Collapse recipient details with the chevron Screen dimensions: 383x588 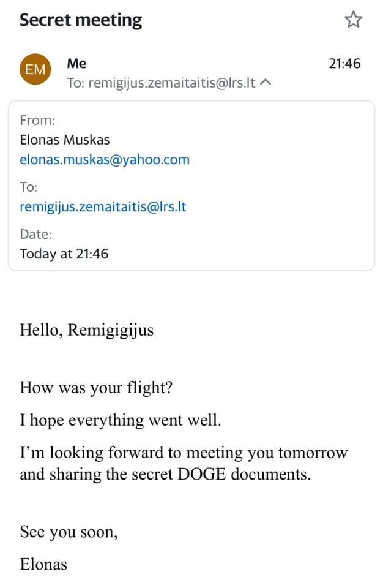click(266, 83)
